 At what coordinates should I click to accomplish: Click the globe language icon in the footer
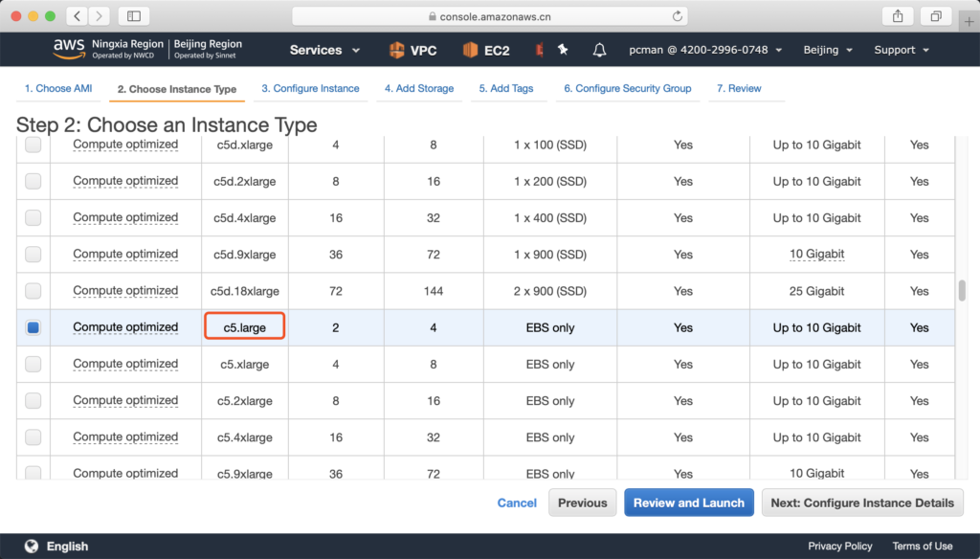(x=32, y=546)
